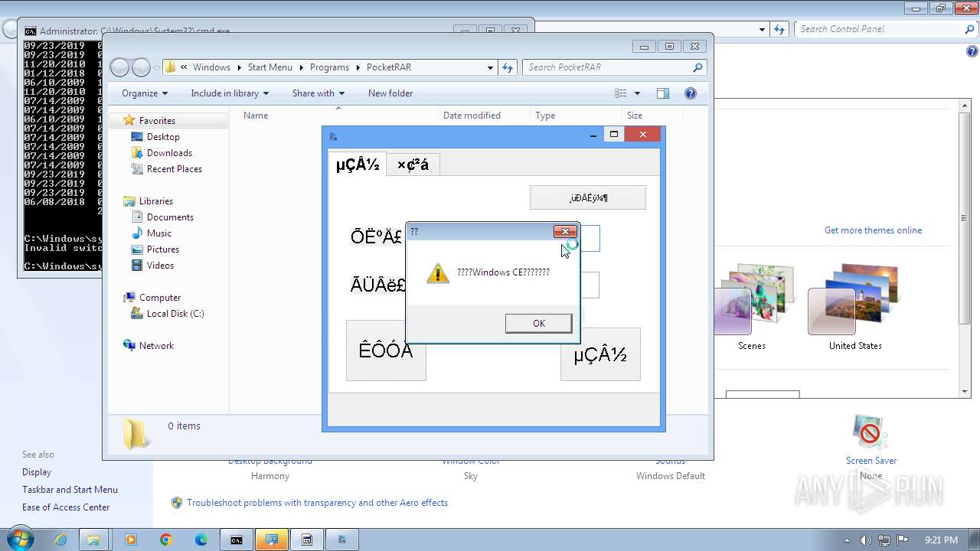The height and width of the screenshot is (551, 980).
Task: Expand the arrow after the Programs breadcrumb
Action: click(x=358, y=67)
